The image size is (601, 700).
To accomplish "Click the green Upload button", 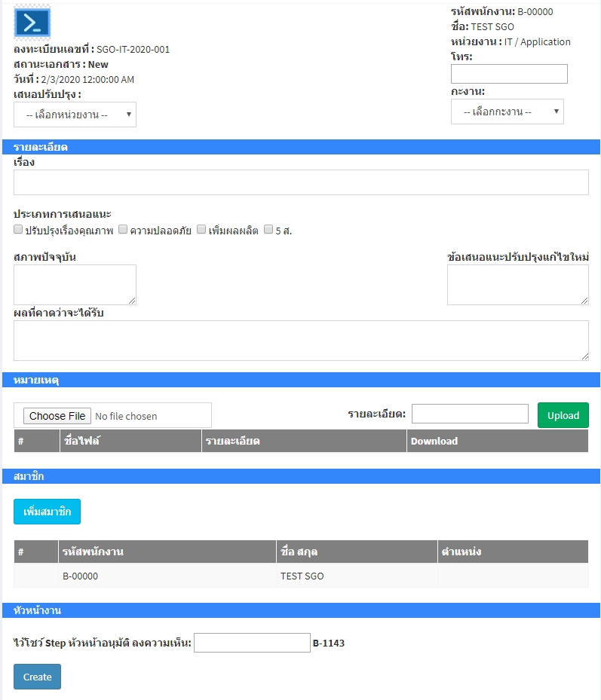I will tap(563, 415).
